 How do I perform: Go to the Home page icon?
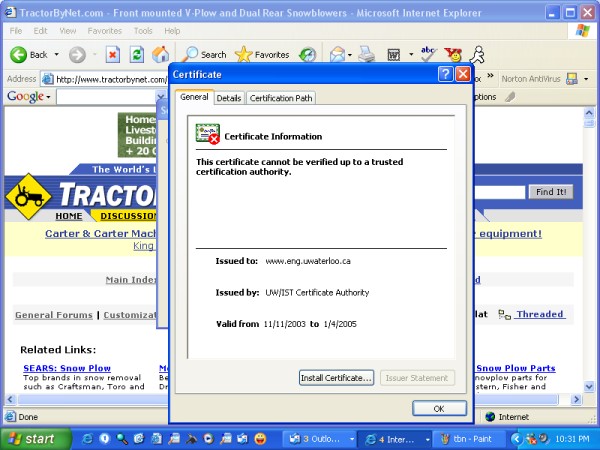tap(160, 55)
